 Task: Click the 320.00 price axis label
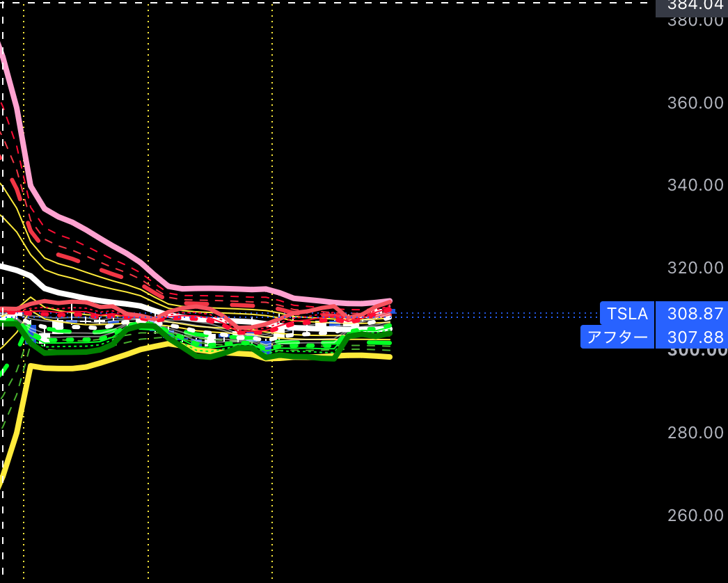695,268
